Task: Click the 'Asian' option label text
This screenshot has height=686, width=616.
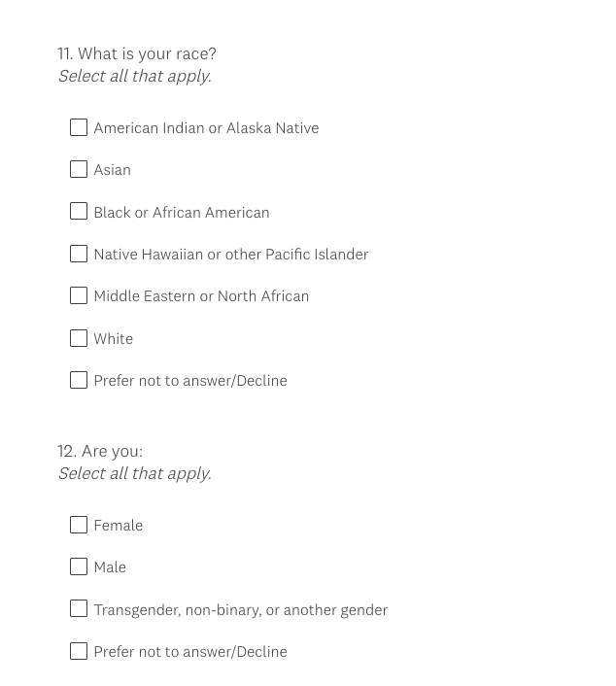Action: point(112,170)
